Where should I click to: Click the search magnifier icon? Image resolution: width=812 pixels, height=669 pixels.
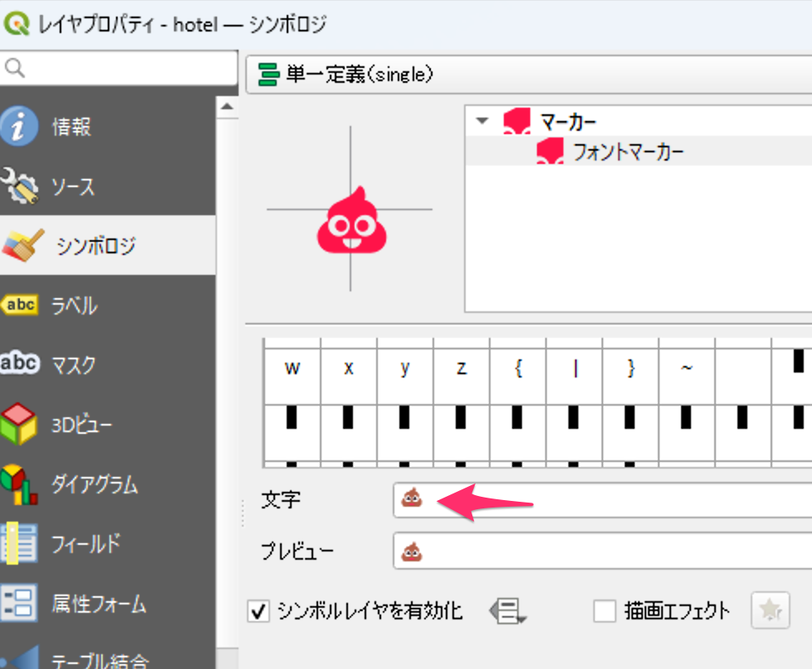tap(15, 68)
